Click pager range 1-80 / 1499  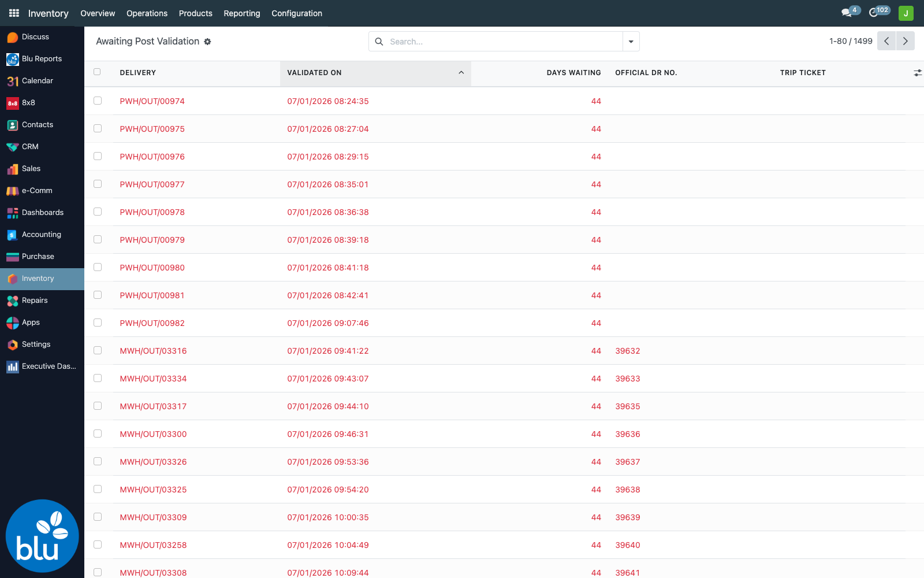[851, 41]
